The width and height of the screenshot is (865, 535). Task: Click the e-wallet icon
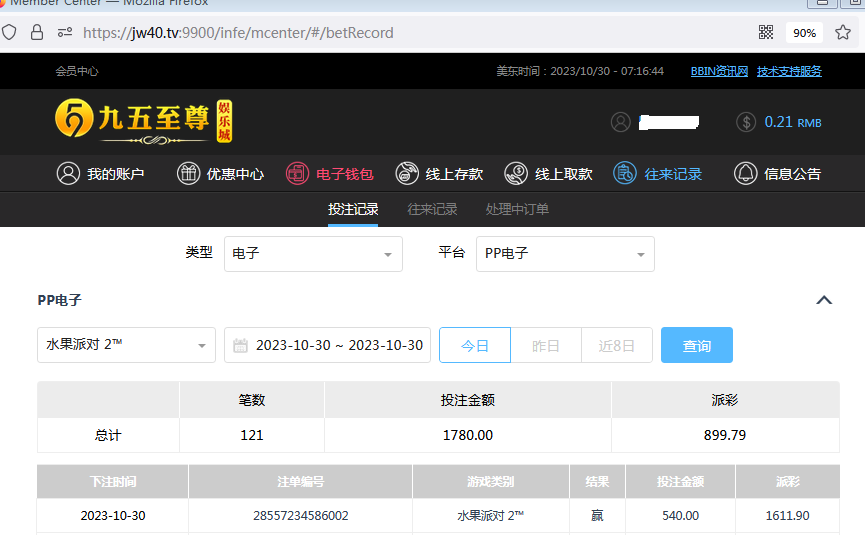pos(298,173)
